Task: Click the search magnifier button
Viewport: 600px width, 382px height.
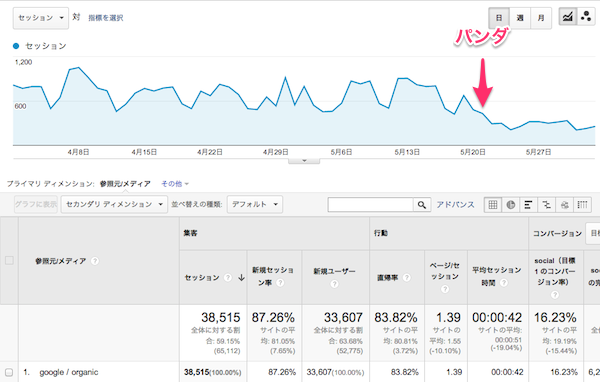Action: tap(422, 205)
